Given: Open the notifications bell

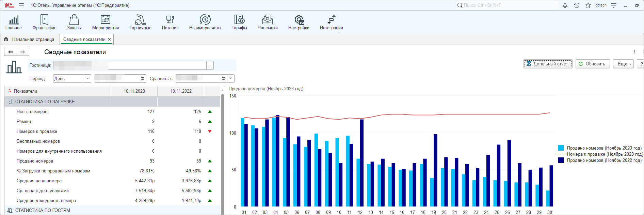Looking at the screenshot, I should coord(565,5).
